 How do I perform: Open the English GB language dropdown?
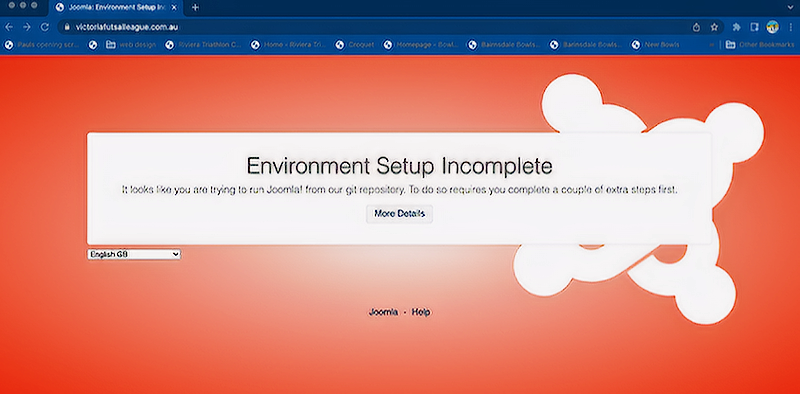click(134, 254)
